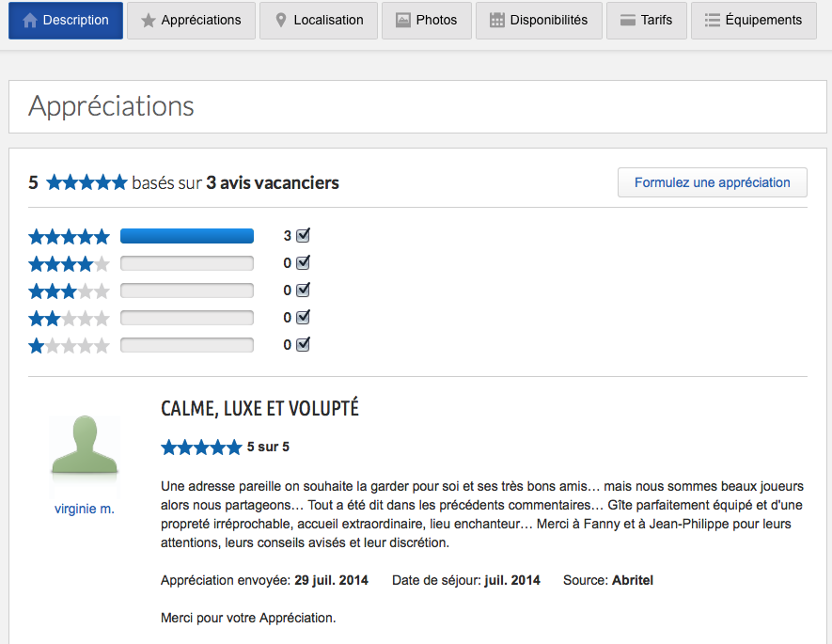This screenshot has width=832, height=644.
Task: Click the house icon on Description tab
Action: [x=30, y=20]
